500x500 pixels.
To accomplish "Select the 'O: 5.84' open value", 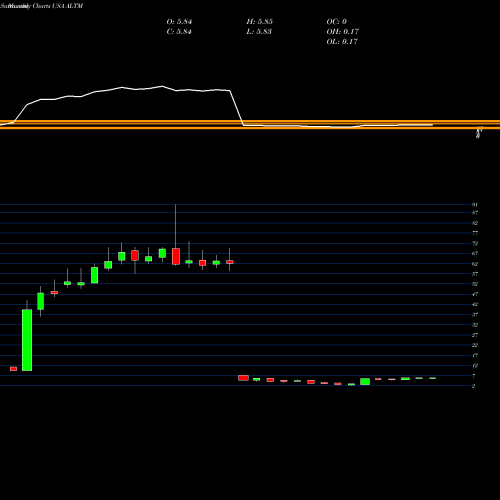I will tap(179, 22).
